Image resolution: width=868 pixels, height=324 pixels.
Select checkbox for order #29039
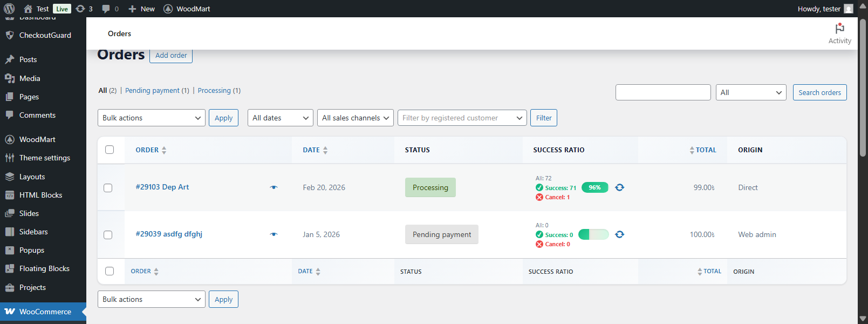[x=108, y=235]
